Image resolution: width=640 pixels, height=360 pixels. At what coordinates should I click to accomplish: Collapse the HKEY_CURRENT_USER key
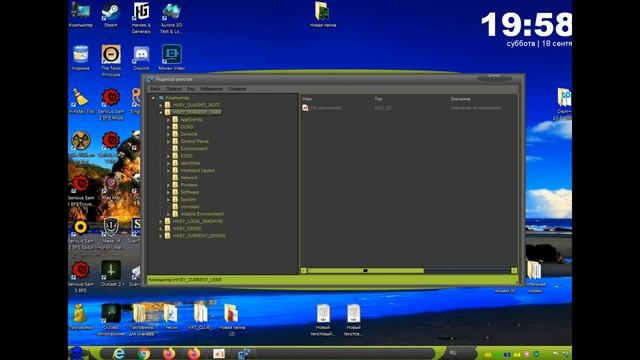[161, 112]
